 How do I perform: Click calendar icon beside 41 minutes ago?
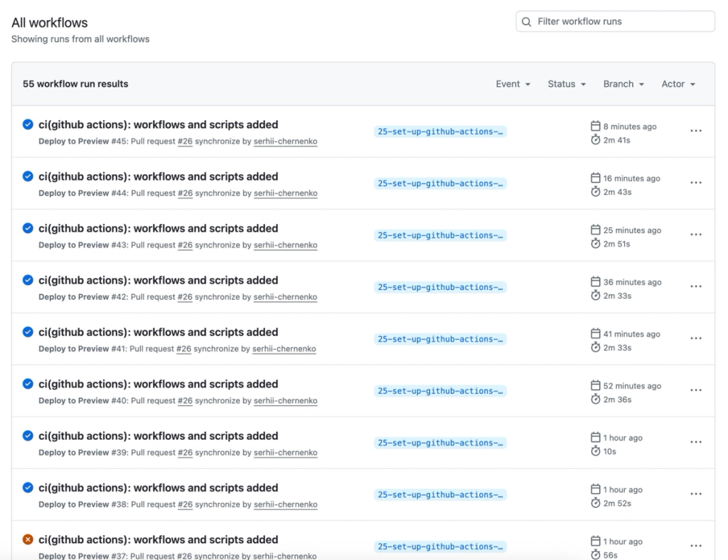point(596,334)
